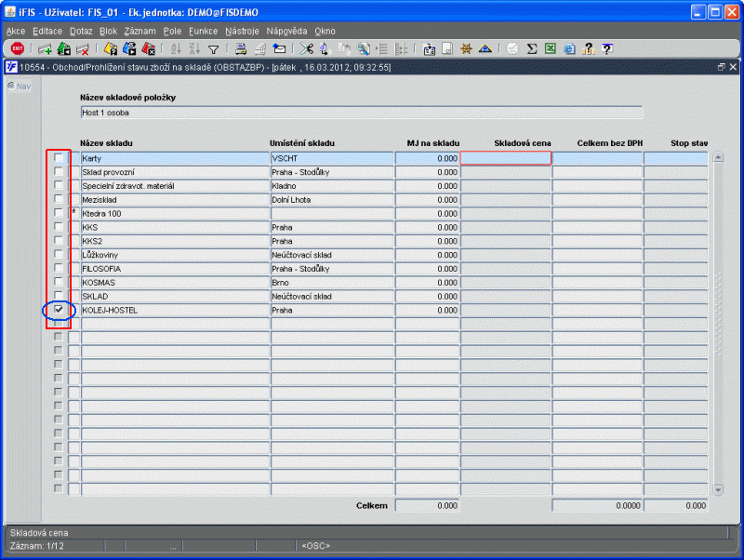Click the Skladová cena field for Karty
The image size is (744, 560).
click(506, 159)
